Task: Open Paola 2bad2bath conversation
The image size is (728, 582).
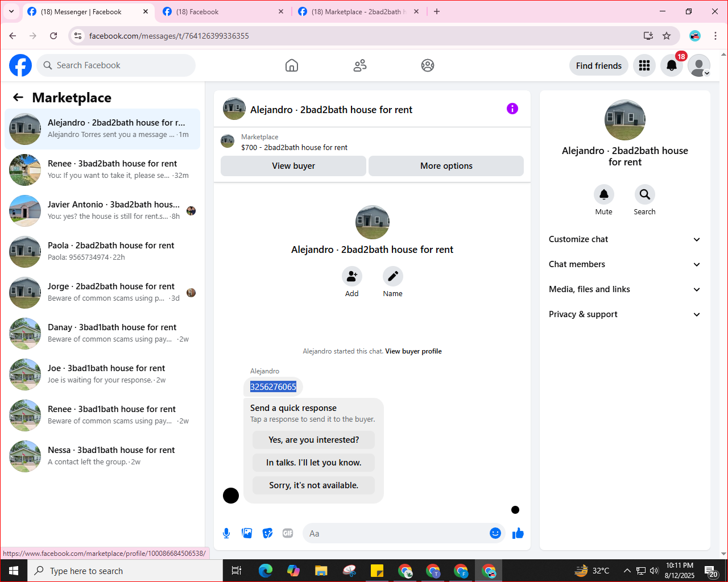Action: click(x=102, y=252)
